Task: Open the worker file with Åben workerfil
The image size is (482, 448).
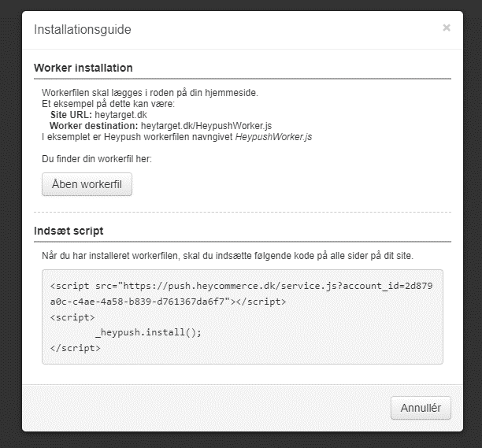Action: [x=87, y=184]
